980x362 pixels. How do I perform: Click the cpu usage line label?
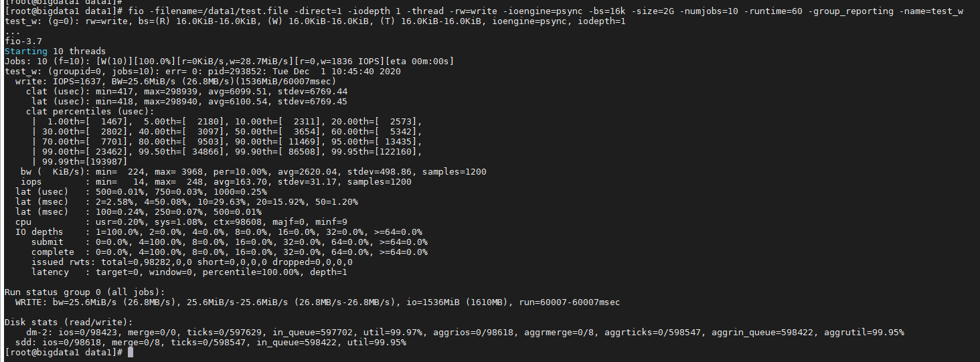click(23, 222)
